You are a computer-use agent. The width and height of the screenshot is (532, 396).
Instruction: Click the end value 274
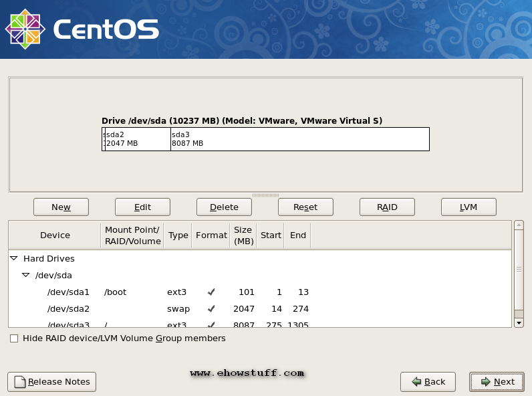pos(301,309)
